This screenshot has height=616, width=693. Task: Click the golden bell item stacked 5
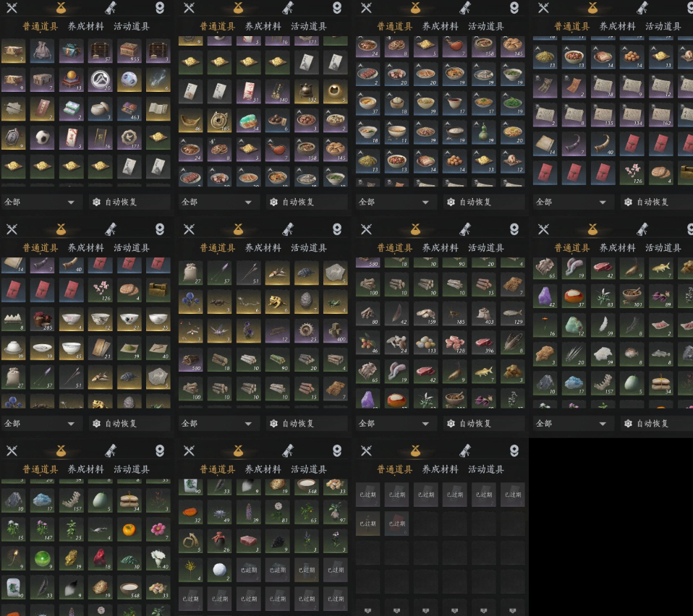336,91
